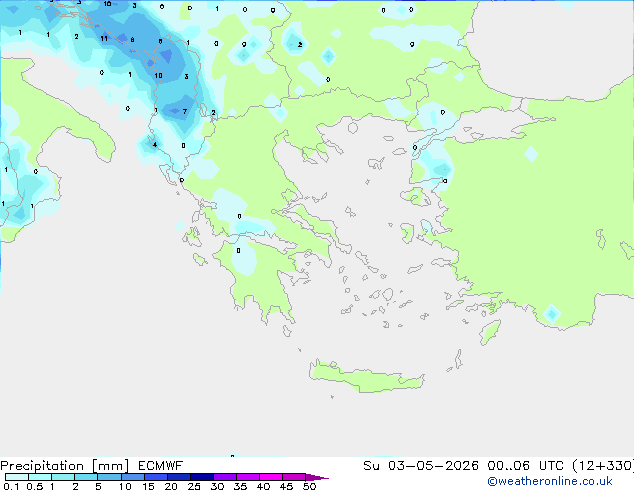634x490 pixels.
Task: Click the precipitation value '7' on the map
Action: [x=185, y=112]
